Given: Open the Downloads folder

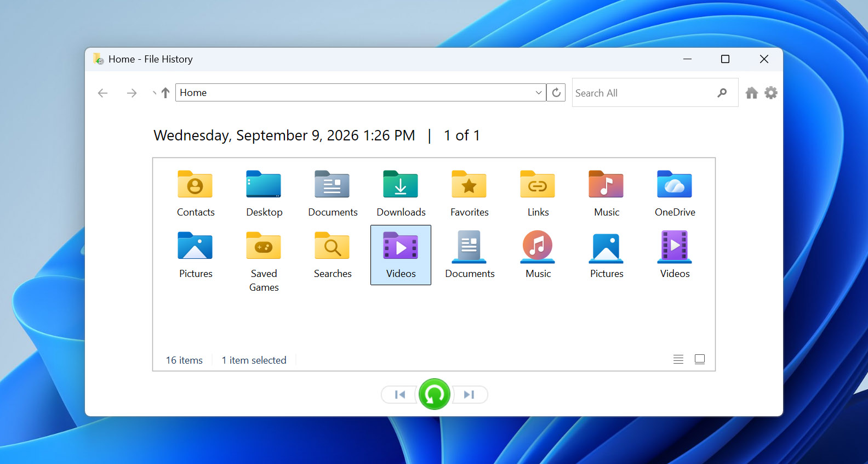Looking at the screenshot, I should pos(401,194).
